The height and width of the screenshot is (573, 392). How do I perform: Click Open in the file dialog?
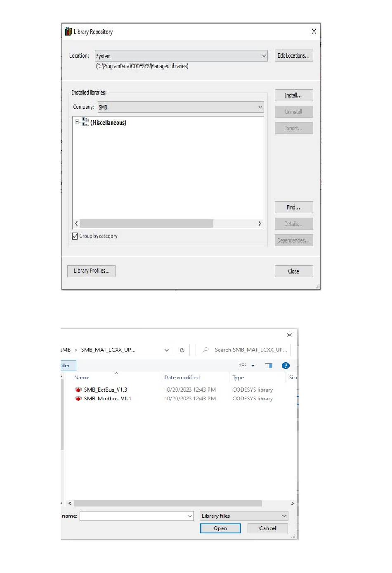220,528
